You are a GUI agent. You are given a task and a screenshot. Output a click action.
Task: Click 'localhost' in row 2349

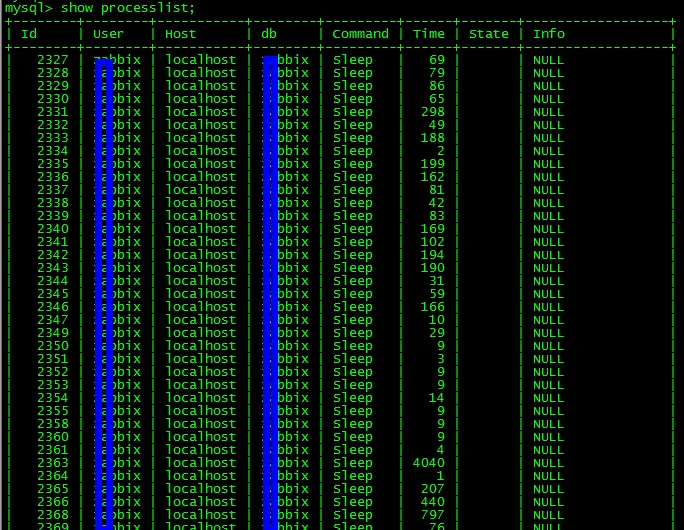click(x=201, y=333)
